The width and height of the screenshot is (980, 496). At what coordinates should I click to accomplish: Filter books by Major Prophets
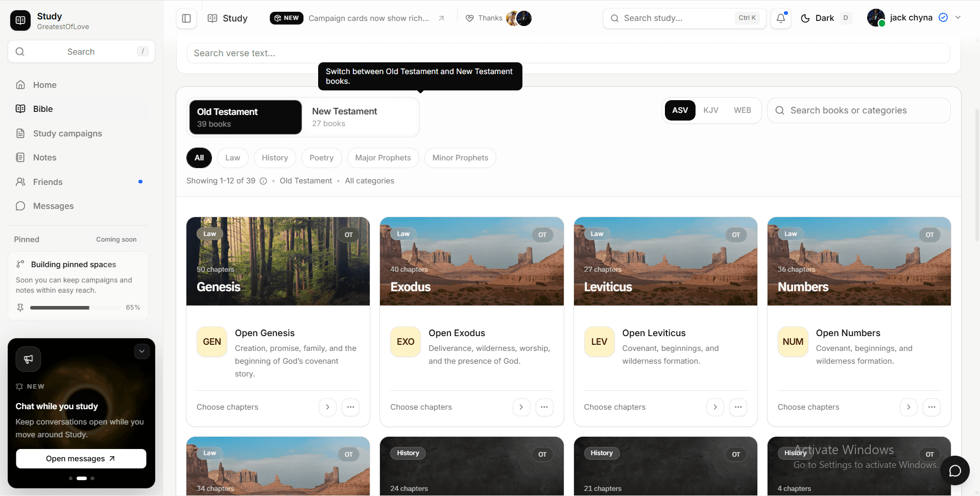tap(383, 158)
